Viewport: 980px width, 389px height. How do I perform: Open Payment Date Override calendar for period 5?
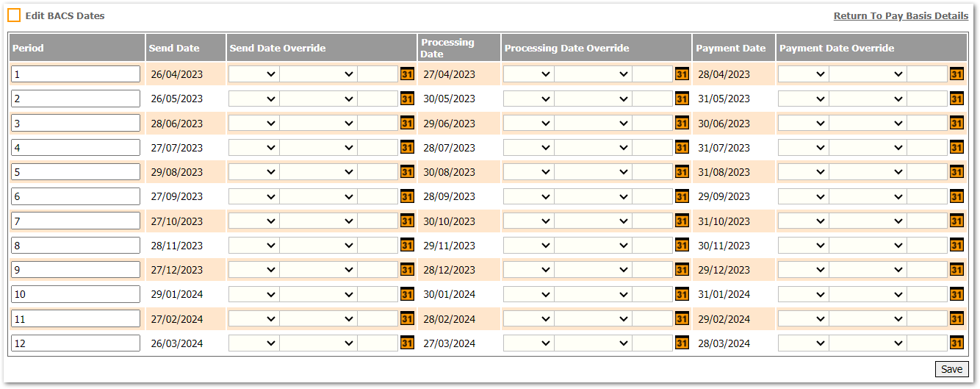click(956, 172)
